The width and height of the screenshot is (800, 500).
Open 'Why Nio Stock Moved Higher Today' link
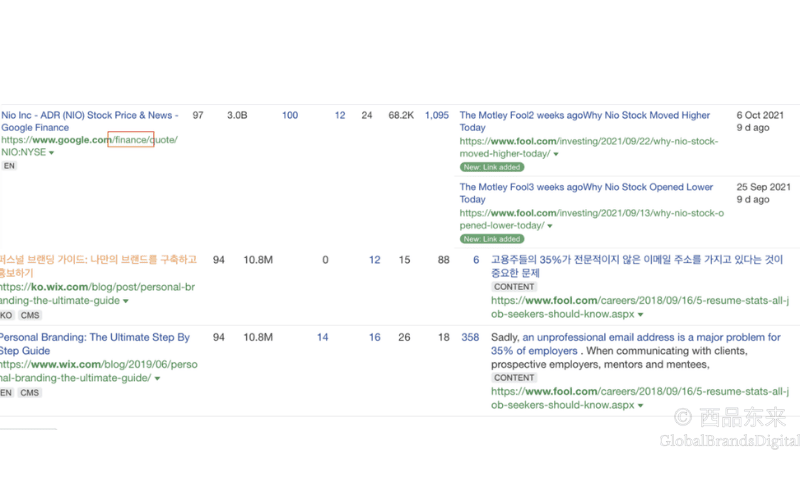point(585,121)
